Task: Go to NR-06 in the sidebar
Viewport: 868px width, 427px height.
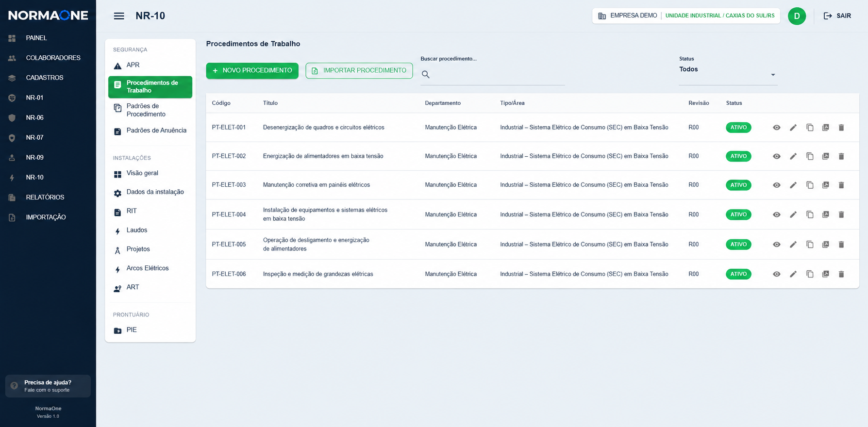Action: coord(48,117)
